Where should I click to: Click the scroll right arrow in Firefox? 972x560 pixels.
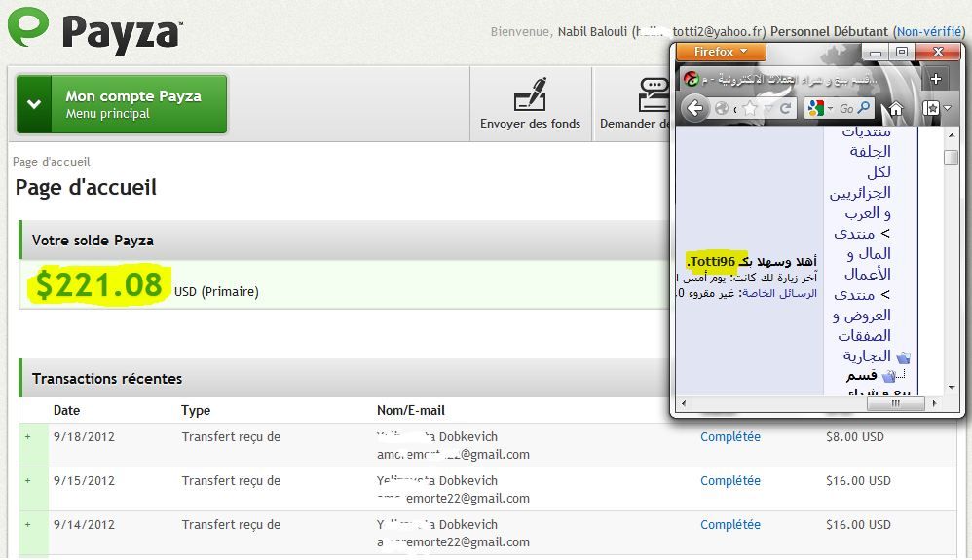(934, 404)
